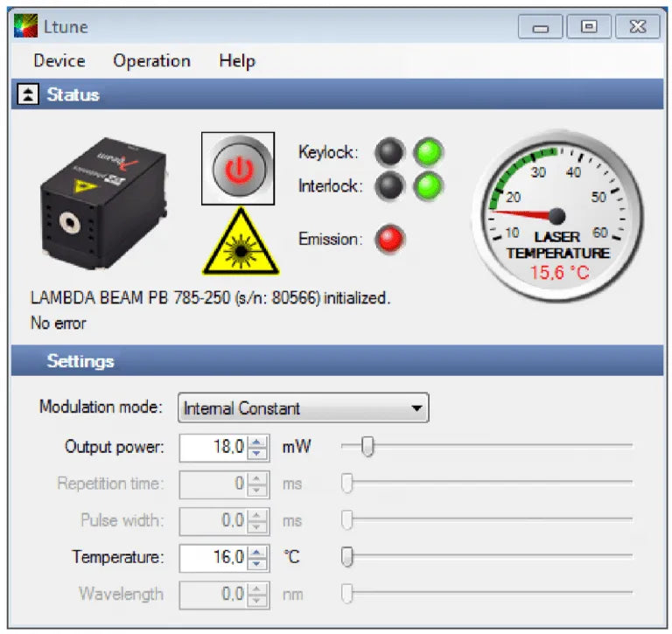Image resolution: width=672 pixels, height=634 pixels.
Task: Click the 'No error' status message
Action: (x=59, y=324)
